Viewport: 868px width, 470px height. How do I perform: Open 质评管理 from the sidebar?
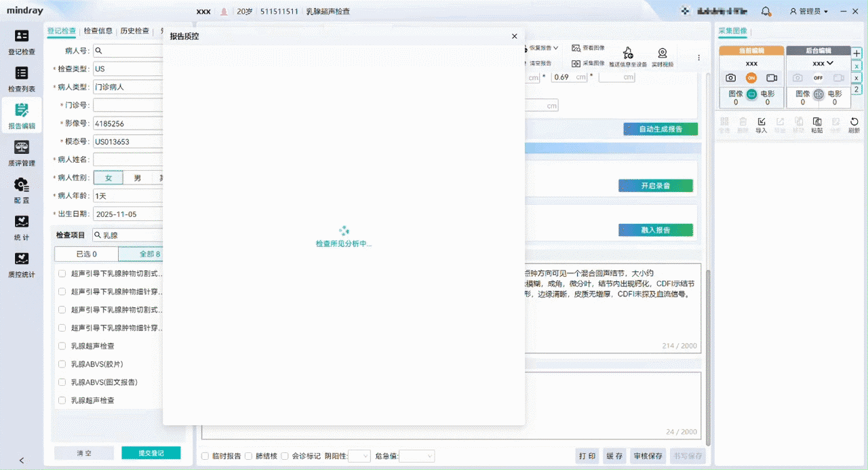point(22,153)
